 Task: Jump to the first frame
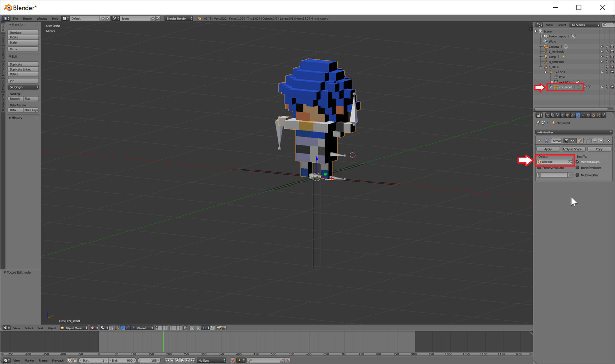click(x=167, y=360)
